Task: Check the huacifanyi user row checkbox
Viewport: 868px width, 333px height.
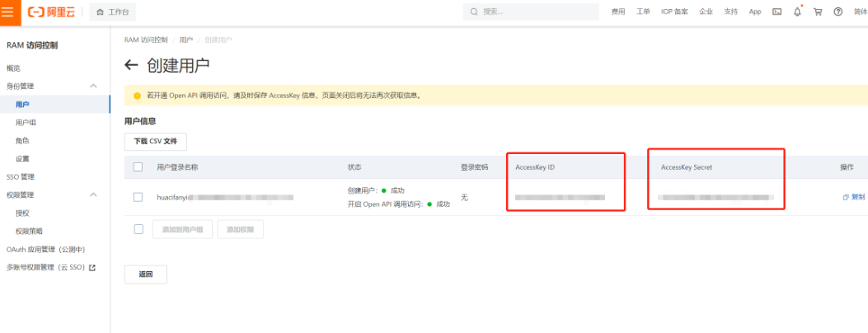Action: pos(138,197)
